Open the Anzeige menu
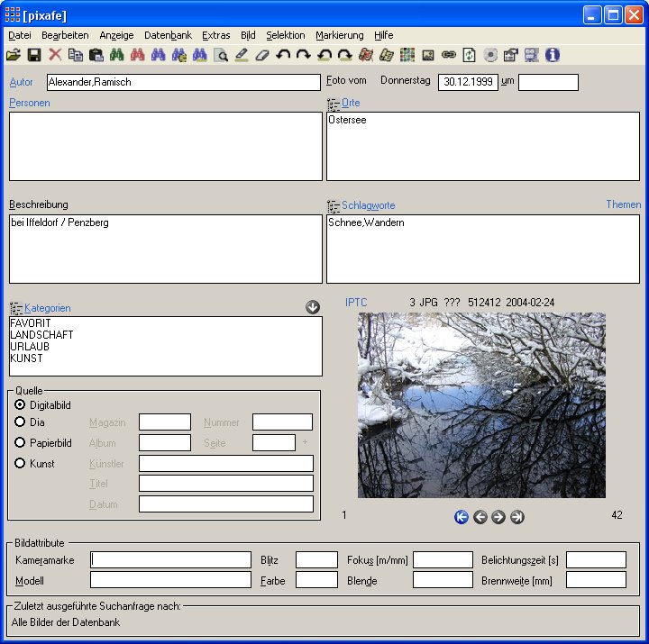 pos(116,35)
